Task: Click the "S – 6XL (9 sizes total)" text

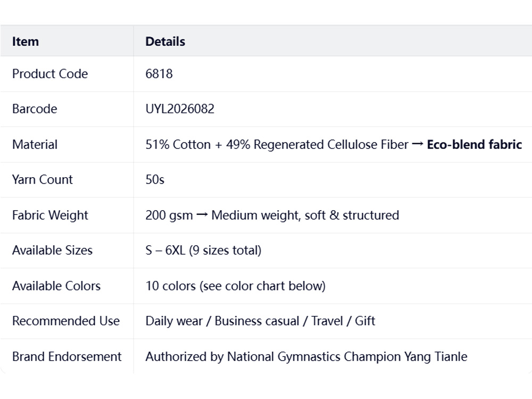Action: tap(203, 251)
